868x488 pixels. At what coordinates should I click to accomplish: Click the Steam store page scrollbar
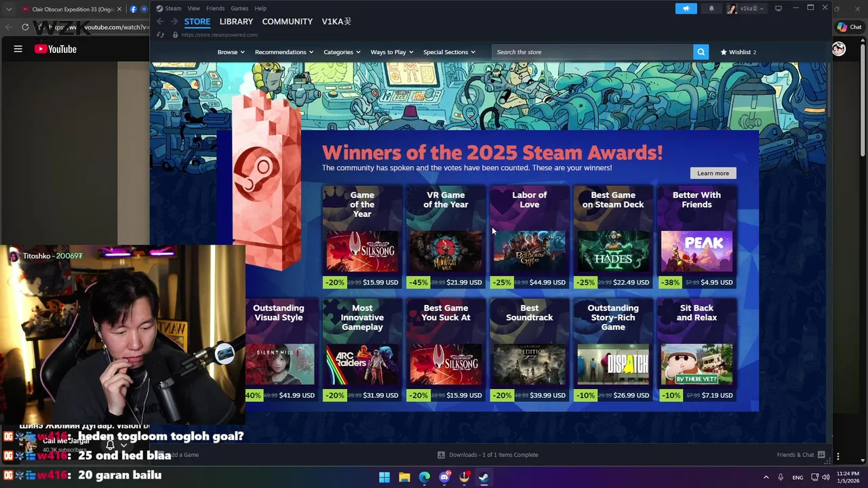829,91
